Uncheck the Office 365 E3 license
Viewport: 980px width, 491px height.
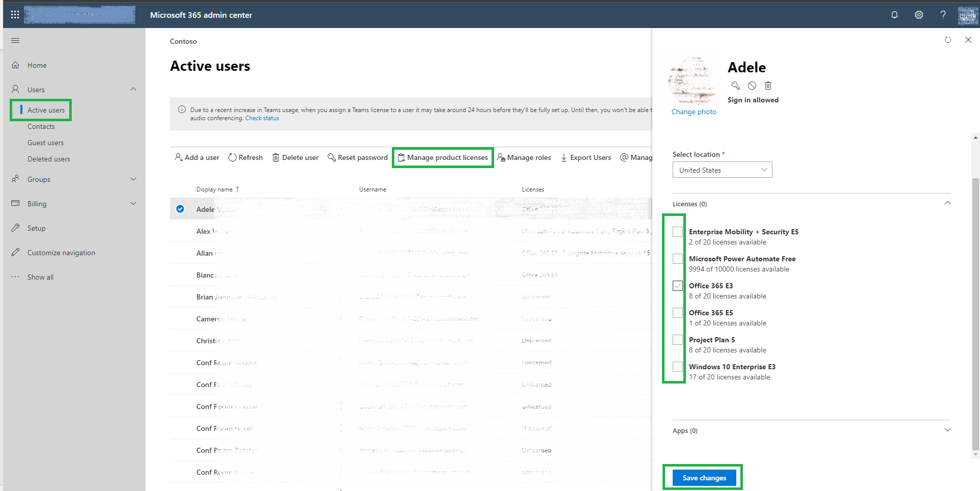(678, 286)
